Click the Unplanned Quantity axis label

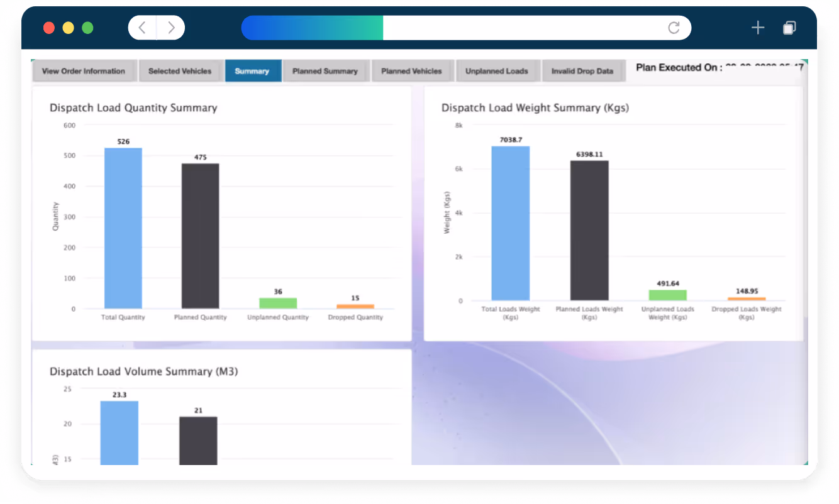tap(278, 317)
